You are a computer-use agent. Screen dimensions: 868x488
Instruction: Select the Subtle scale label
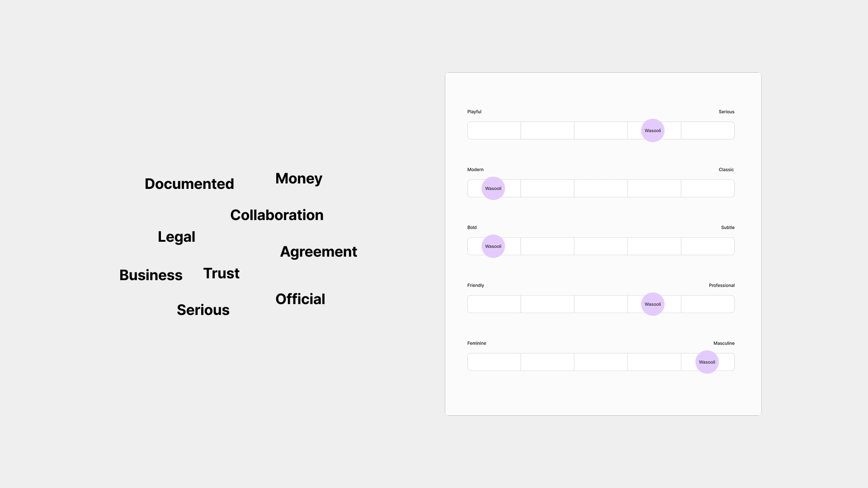click(727, 227)
